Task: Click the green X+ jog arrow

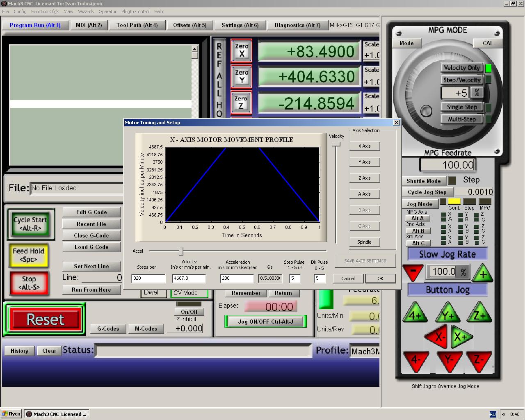Action: pos(461,337)
